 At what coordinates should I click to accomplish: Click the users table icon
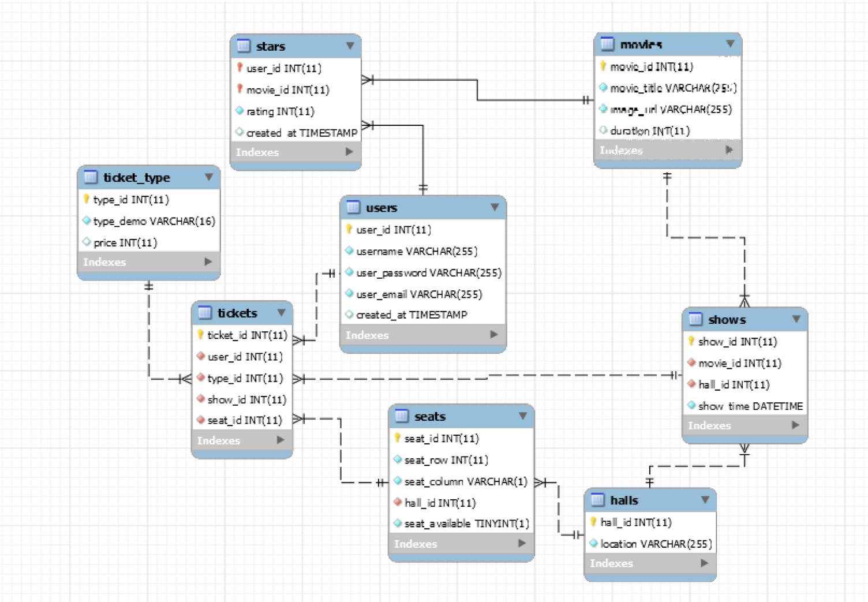[353, 207]
